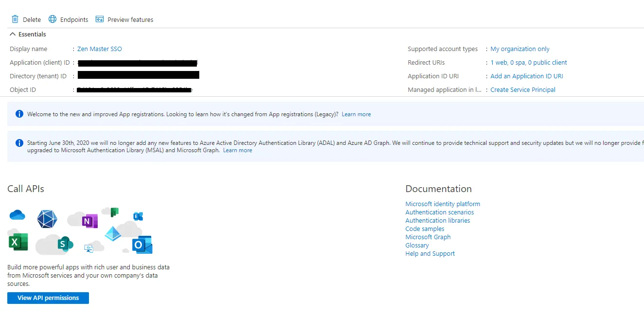
Task: Open the My organization only link
Action: click(x=520, y=49)
